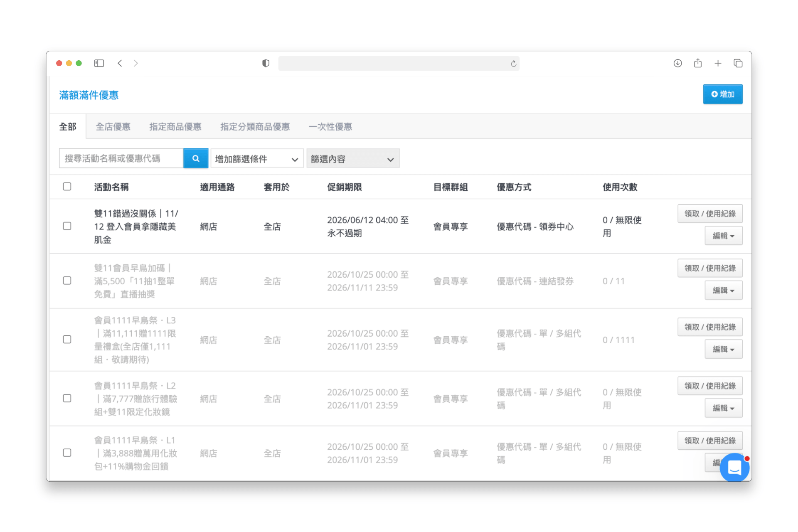Check the 會員1111早鳥祭 L2 row checkbox

[x=67, y=398]
